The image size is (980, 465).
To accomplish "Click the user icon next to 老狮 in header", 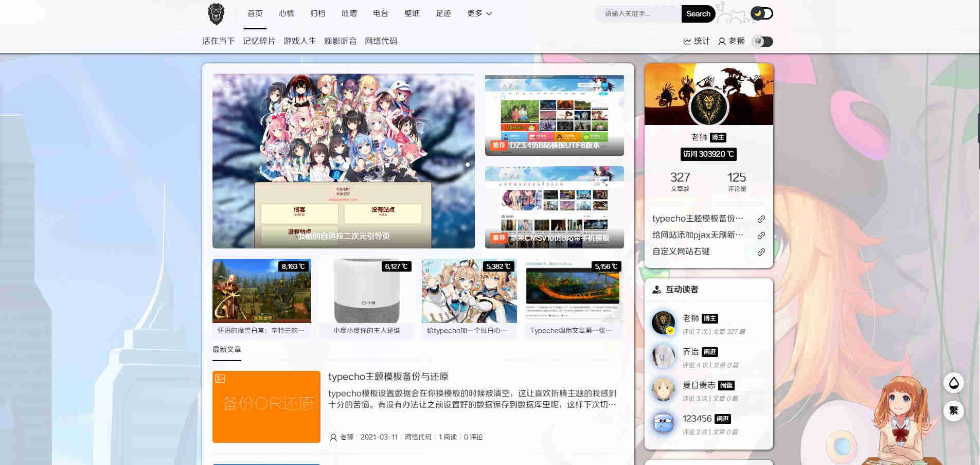I will pyautogui.click(x=722, y=41).
